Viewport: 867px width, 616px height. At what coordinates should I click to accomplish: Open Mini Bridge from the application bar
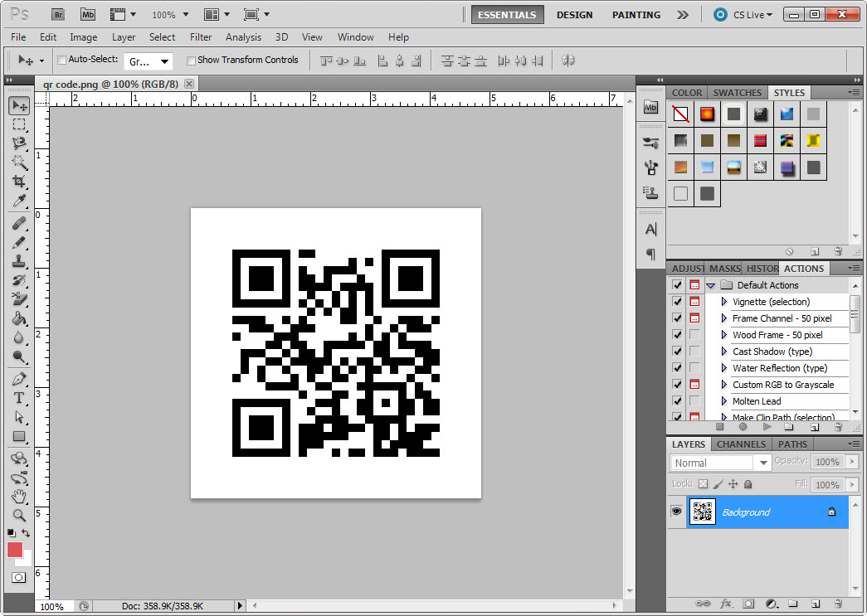(87, 14)
